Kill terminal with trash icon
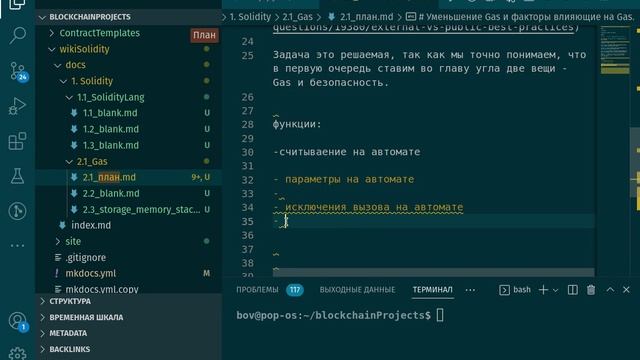The height and width of the screenshot is (360, 640). coord(591,290)
